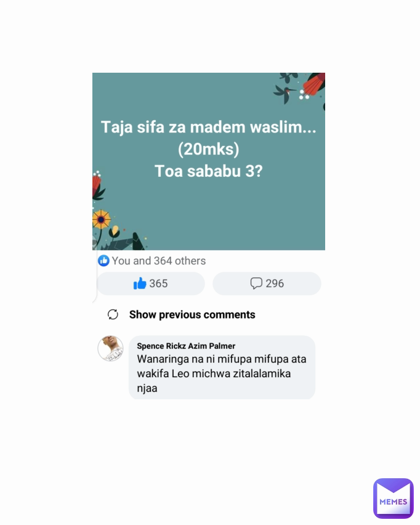Click the blue thumbs-up like icon
Viewport: 420px width, 525px height.
point(140,283)
